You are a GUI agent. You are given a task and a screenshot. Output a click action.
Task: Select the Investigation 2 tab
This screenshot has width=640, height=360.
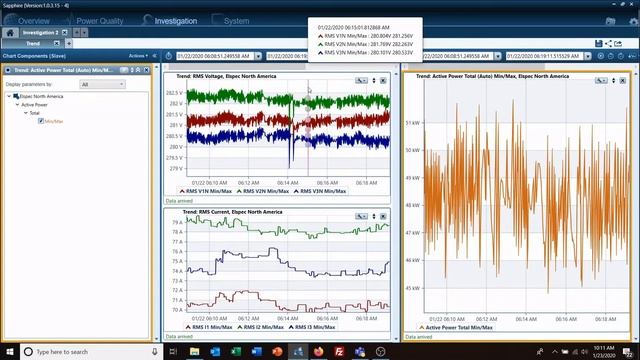click(40, 33)
